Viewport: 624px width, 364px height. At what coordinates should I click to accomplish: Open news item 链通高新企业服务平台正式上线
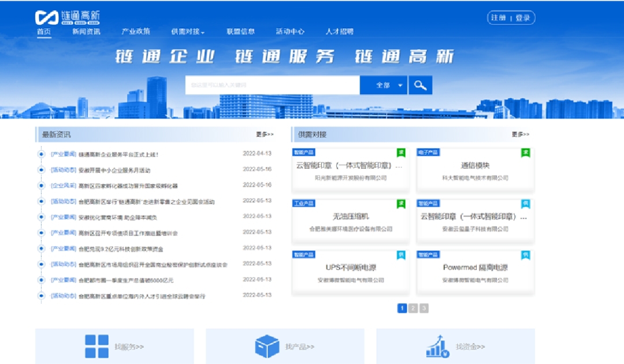click(x=118, y=154)
